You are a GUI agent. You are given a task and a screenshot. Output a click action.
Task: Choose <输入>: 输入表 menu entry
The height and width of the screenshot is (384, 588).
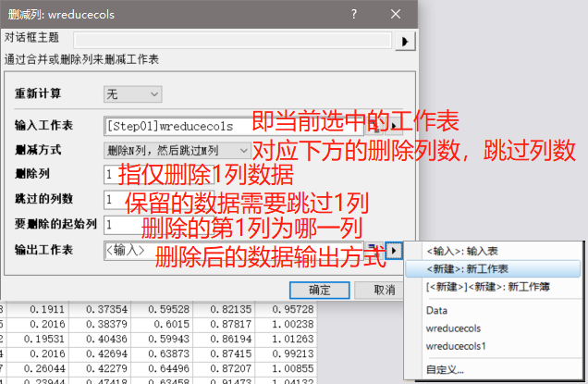click(493, 251)
